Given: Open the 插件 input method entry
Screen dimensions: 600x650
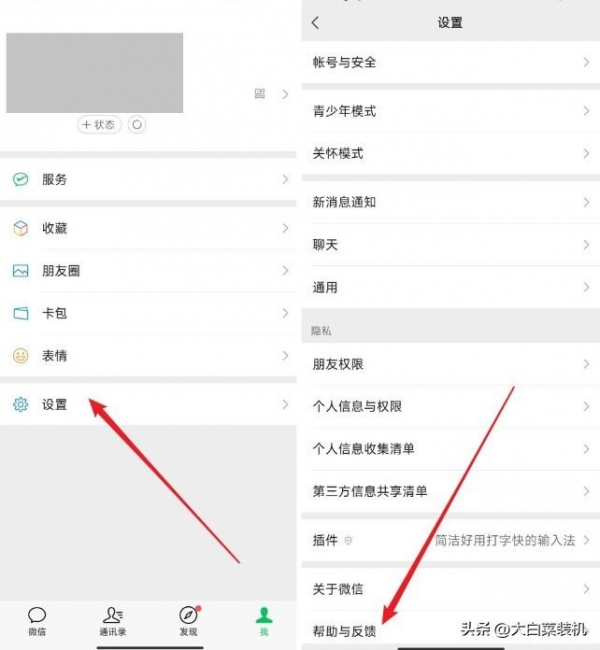Looking at the screenshot, I should [x=451, y=540].
